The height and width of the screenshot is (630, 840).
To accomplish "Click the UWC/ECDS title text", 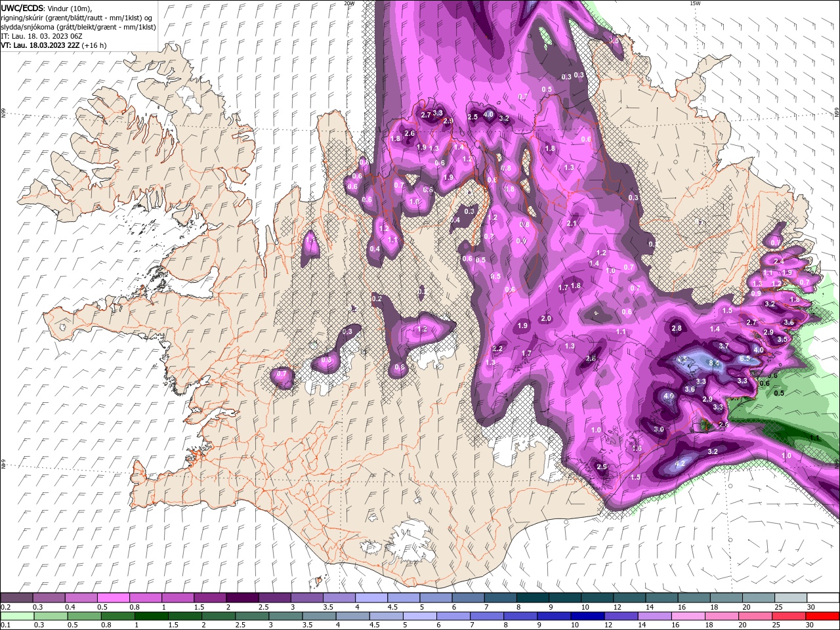I will click(22, 8).
